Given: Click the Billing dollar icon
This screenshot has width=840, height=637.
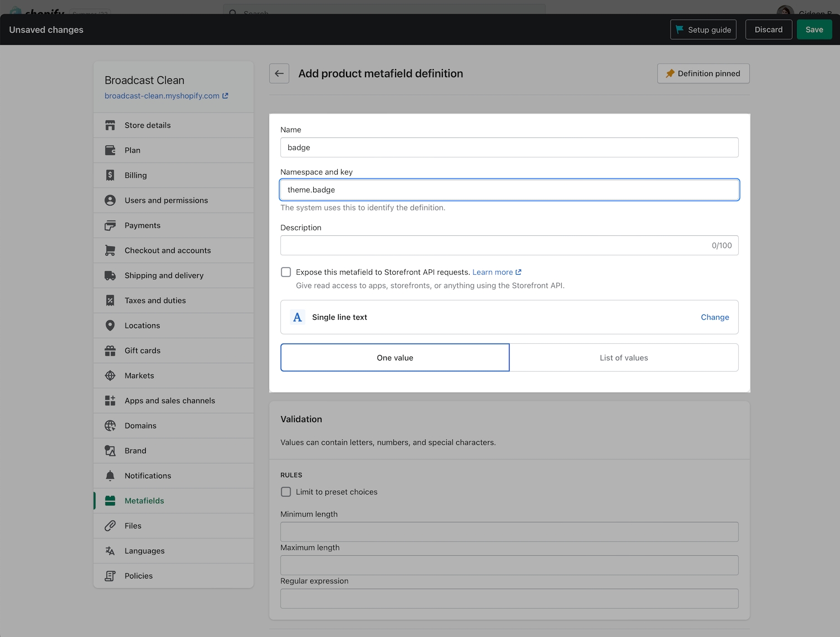Looking at the screenshot, I should [x=110, y=175].
